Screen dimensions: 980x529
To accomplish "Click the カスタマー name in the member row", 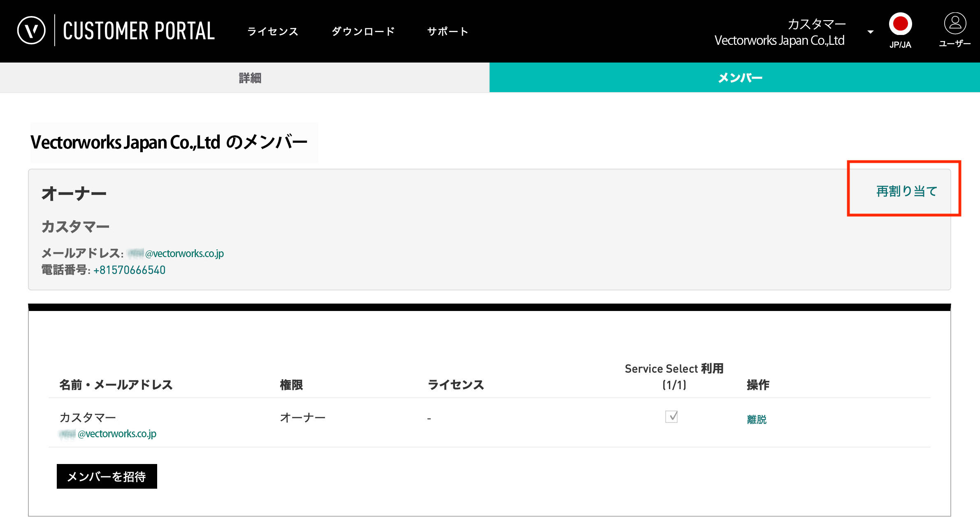I will click(x=88, y=418).
